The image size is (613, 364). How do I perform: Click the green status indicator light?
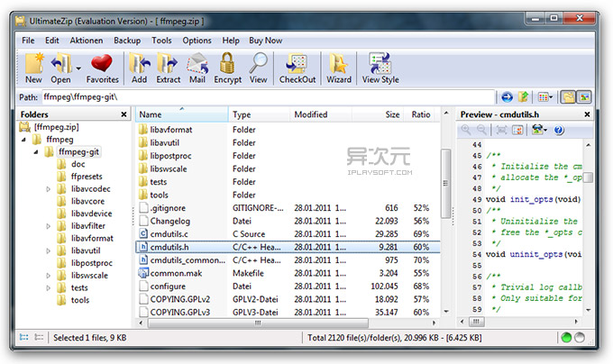(566, 338)
